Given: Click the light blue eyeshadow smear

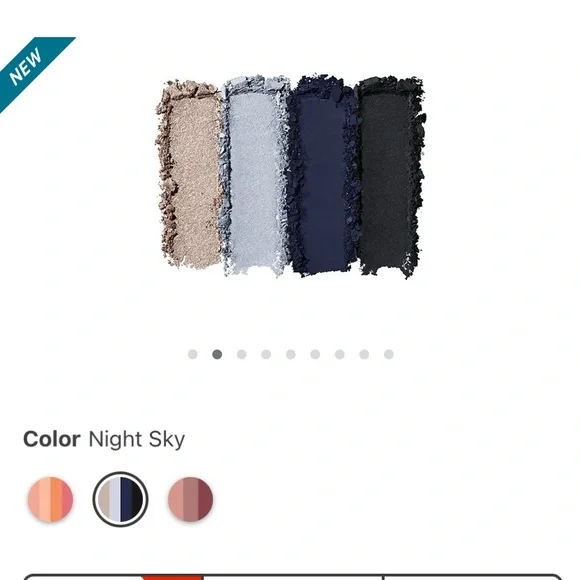Looking at the screenshot, I should click(x=255, y=176).
